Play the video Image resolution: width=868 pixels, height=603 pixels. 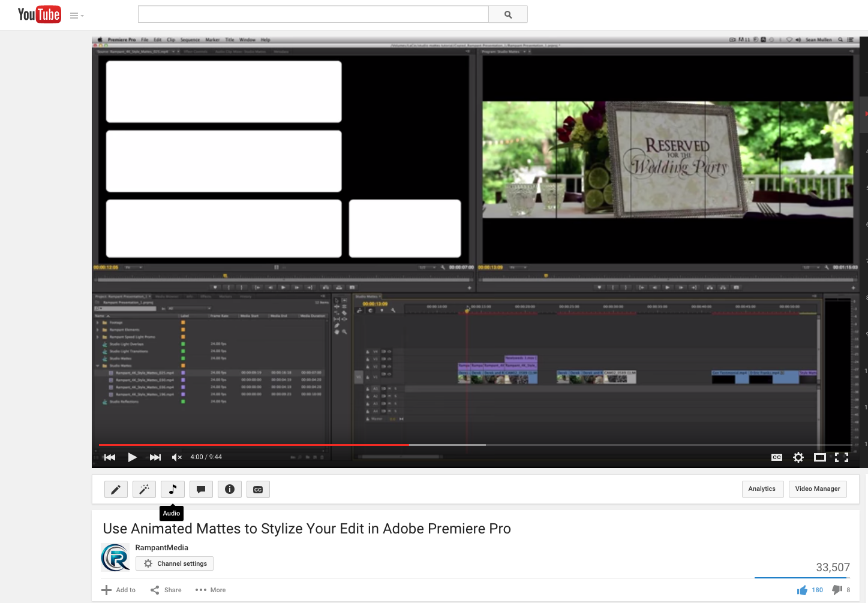[x=133, y=457]
